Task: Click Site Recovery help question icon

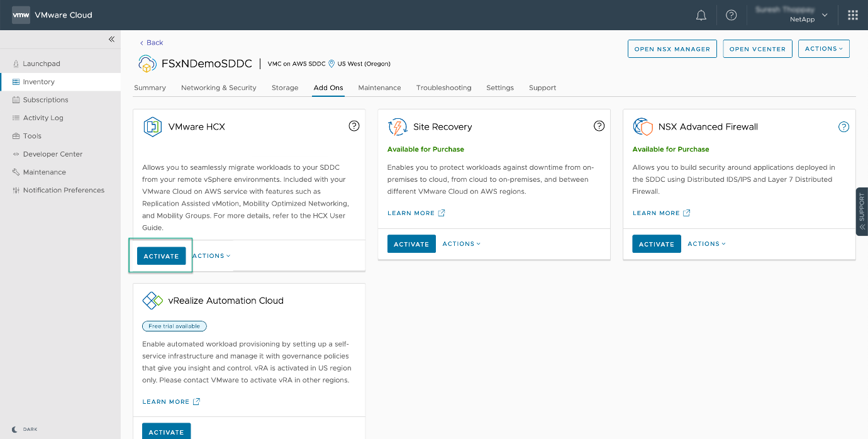Action: (599, 126)
